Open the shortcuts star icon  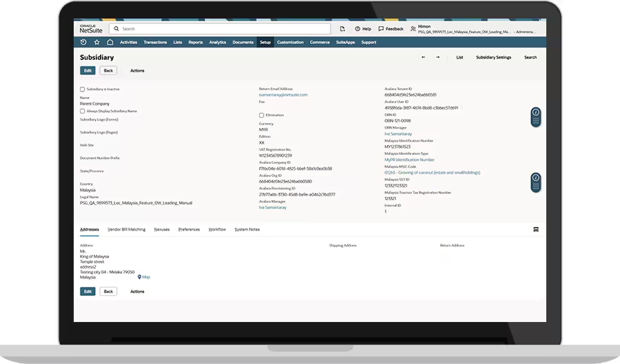tap(97, 42)
